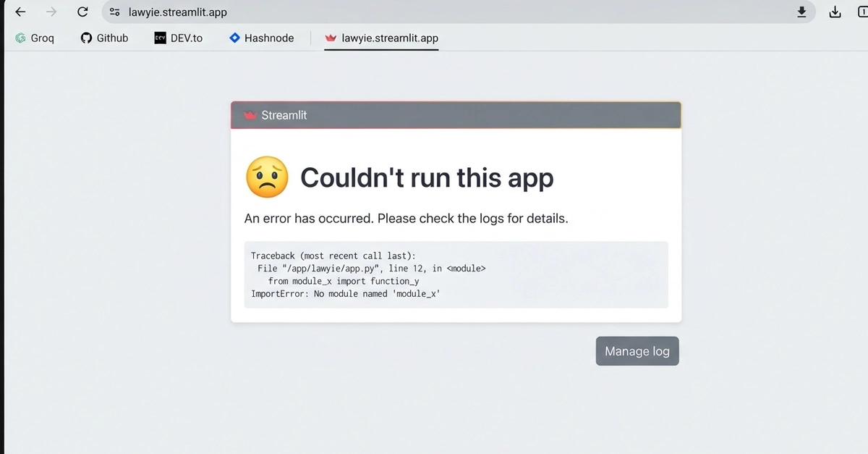Click the DEV.to favicon
The width and height of the screenshot is (868, 454).
point(161,38)
